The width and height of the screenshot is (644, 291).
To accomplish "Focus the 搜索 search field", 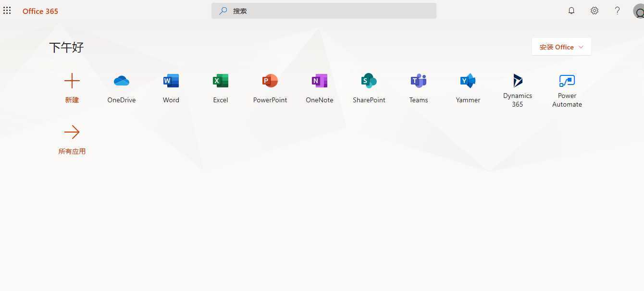I will click(324, 11).
